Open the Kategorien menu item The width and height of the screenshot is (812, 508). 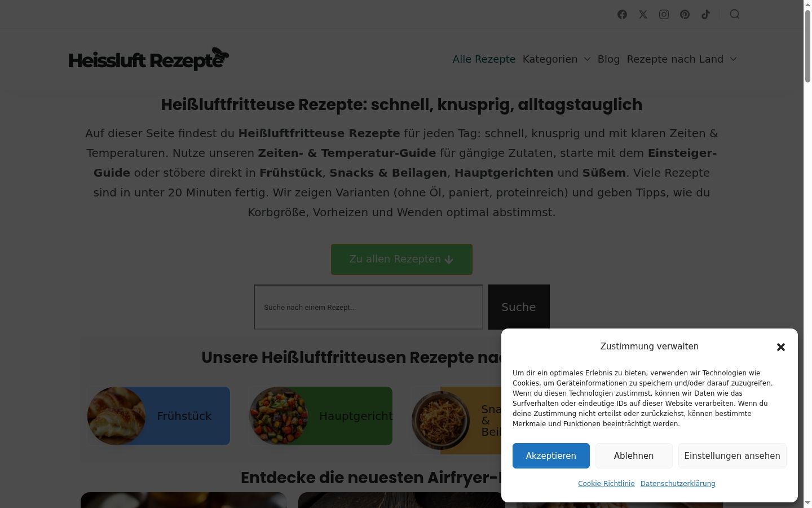[x=550, y=59]
